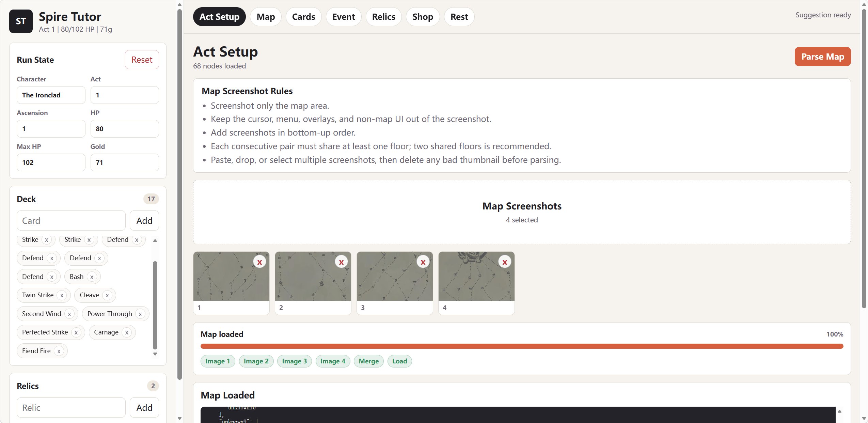Remove the Bash card with its x
The height and width of the screenshot is (423, 868).
point(92,277)
